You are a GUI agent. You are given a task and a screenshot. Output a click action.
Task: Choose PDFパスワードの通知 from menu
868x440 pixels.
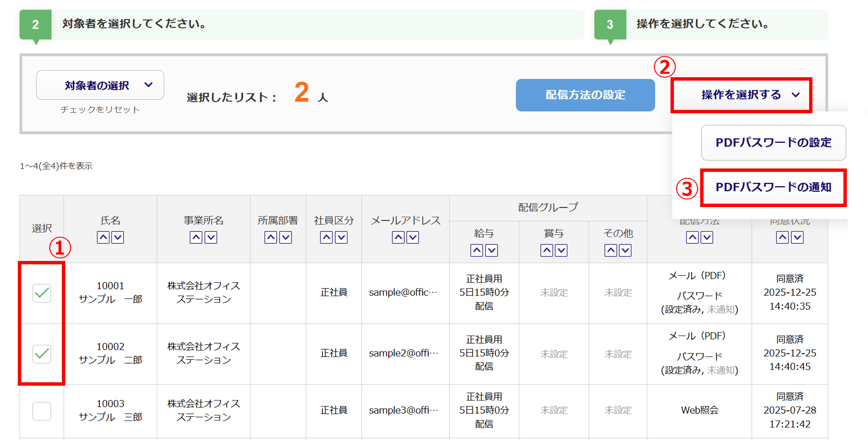pyautogui.click(x=773, y=187)
